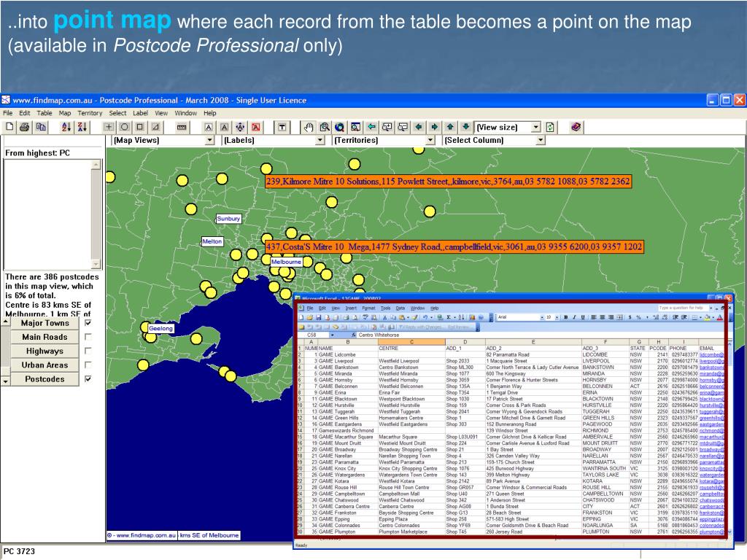This screenshot has width=747, height=560.
Task: Click the second, grey label 'A' icon
Action: coord(225,127)
